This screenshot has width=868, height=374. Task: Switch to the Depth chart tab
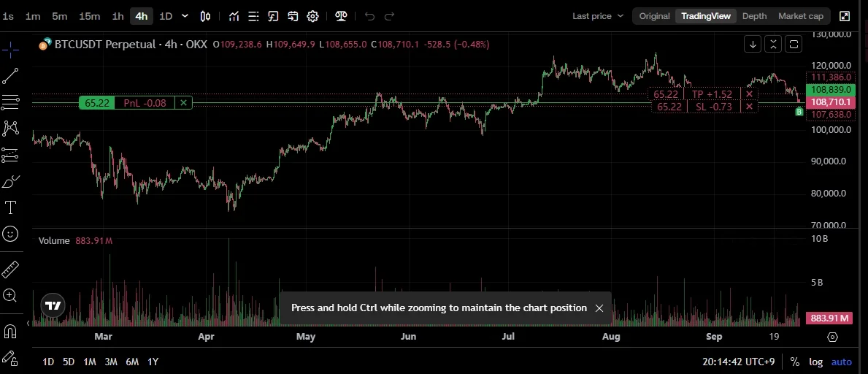tap(754, 16)
